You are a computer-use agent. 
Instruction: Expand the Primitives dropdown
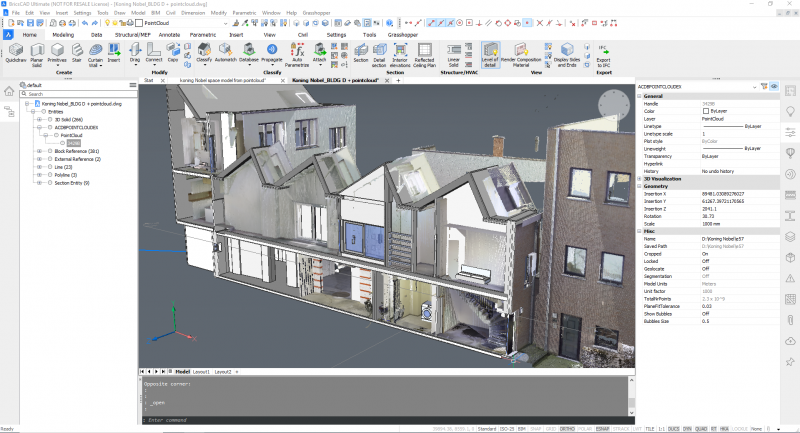pyautogui.click(x=57, y=66)
